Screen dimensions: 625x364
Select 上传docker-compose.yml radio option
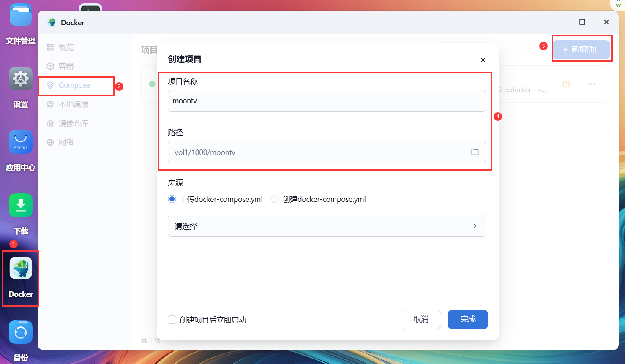coord(172,199)
